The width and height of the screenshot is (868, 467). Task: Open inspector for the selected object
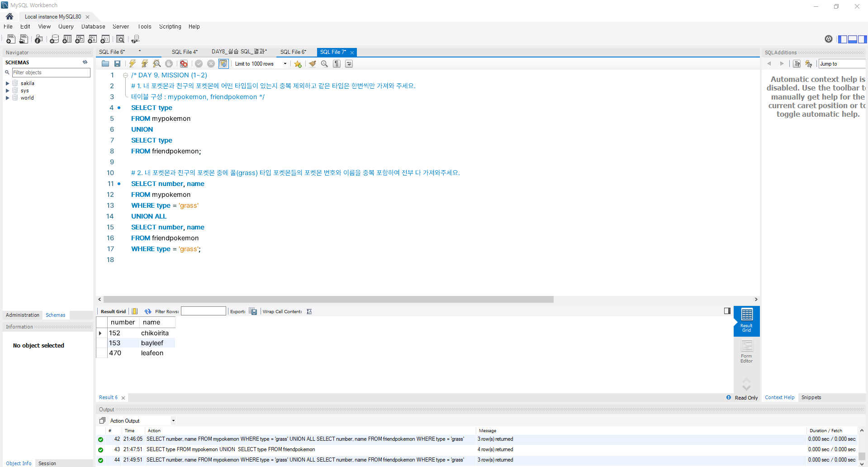pos(39,39)
